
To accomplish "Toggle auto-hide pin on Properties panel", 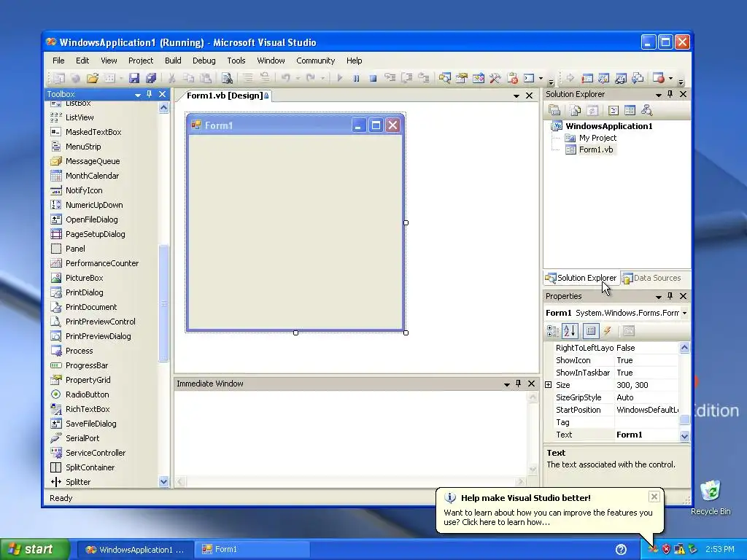I will tap(670, 296).
